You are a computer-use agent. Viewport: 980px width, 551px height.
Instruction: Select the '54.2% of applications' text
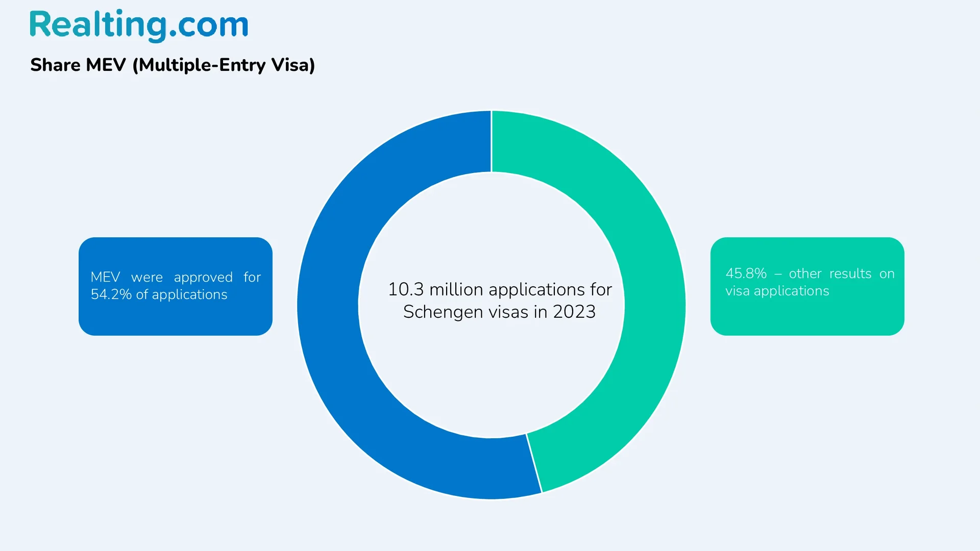click(x=159, y=295)
